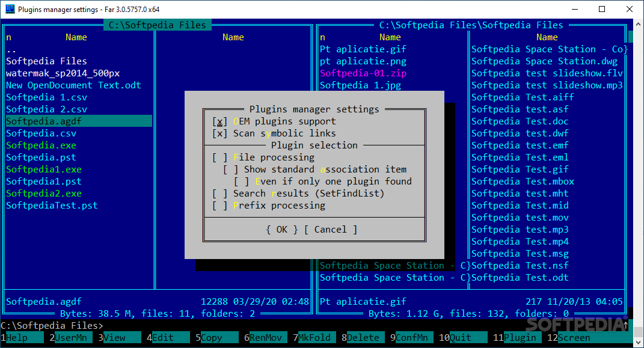Select 'Softpedia test.dwf' file
Viewport: 644px width, 348px height.
520,133
